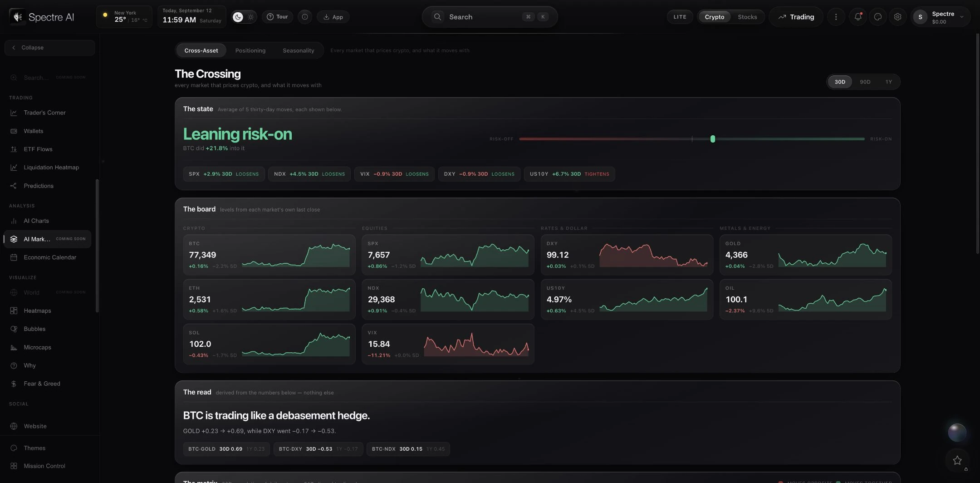Click the Trader's Corner sidebar icon
Viewport: 980px width, 483px height.
14,113
